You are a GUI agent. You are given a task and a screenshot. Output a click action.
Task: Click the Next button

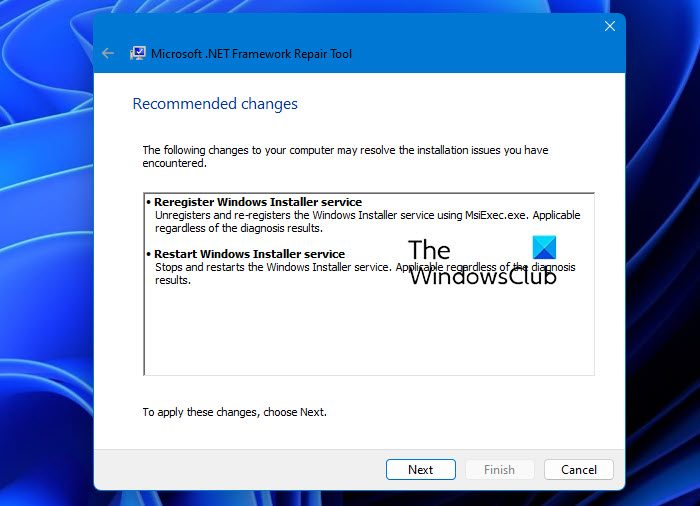pyautogui.click(x=421, y=469)
